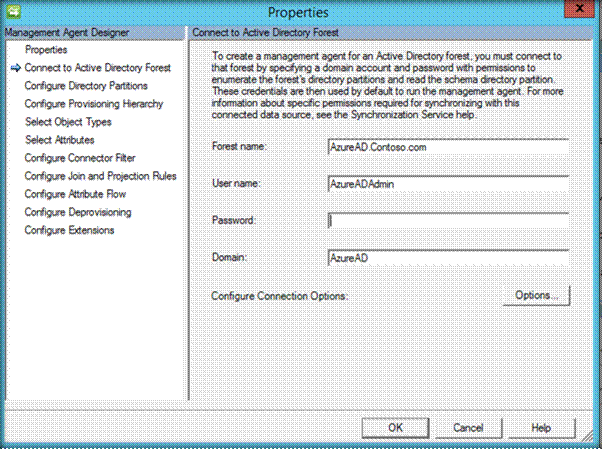602x449 pixels.
Task: Click the Forest name input field
Action: click(448, 147)
